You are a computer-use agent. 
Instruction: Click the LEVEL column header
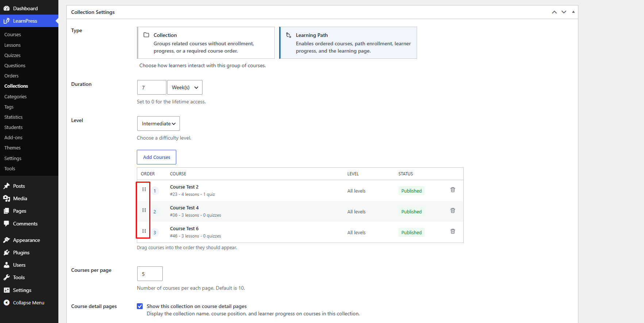(x=353, y=174)
